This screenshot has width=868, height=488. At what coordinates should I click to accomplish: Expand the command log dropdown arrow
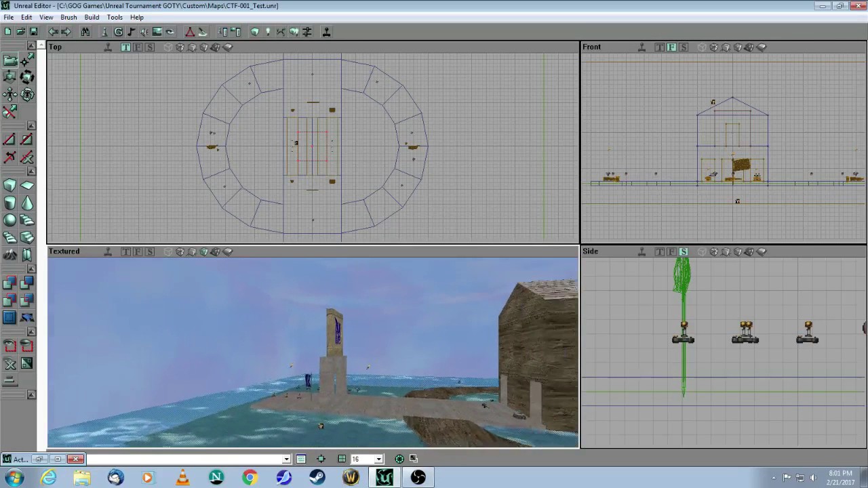click(x=286, y=459)
